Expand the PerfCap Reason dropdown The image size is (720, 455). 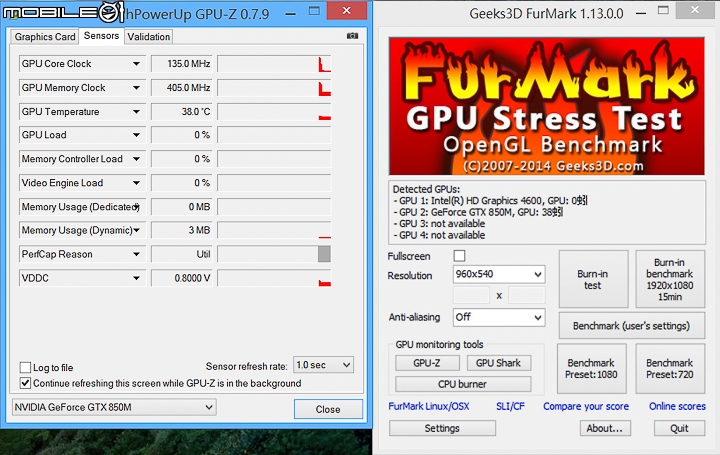pyautogui.click(x=136, y=254)
